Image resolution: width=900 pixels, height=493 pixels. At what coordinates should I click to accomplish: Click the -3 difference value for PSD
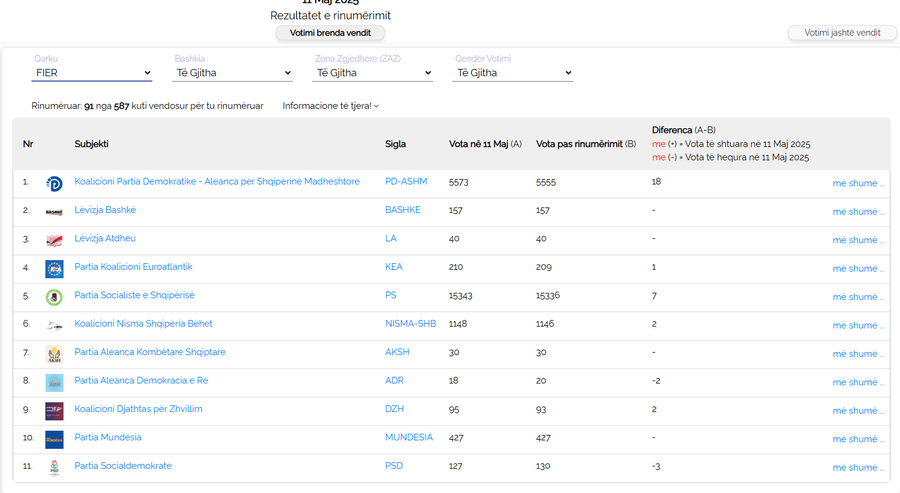[656, 467]
